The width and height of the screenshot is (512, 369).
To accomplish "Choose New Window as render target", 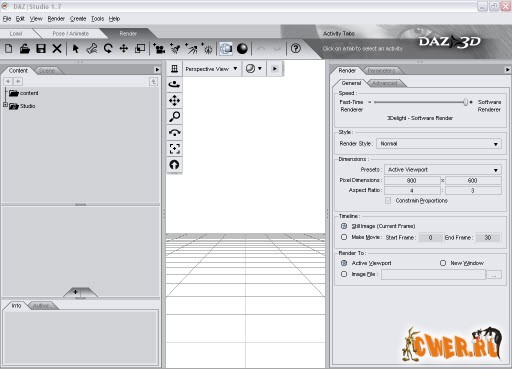I will pyautogui.click(x=443, y=263).
